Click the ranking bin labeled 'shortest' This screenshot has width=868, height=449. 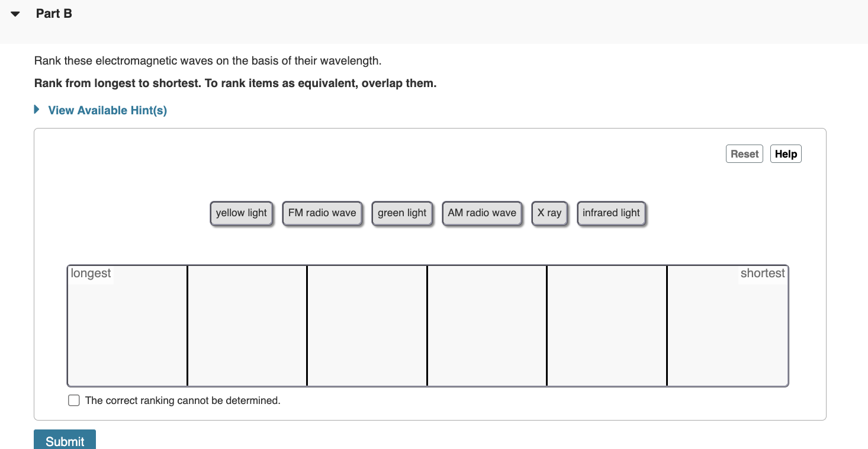[x=728, y=326]
